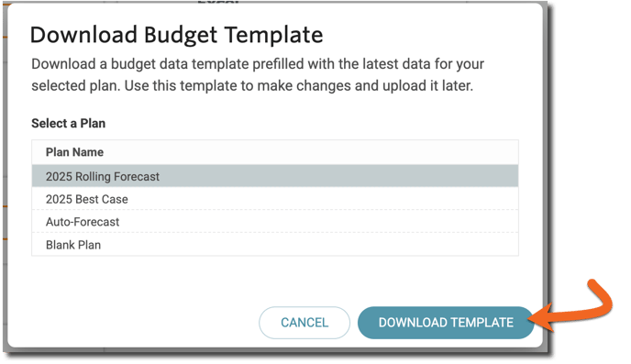The height and width of the screenshot is (364, 631).
Task: Click the 'Blank Plan' text at list bottom
Action: tap(73, 245)
